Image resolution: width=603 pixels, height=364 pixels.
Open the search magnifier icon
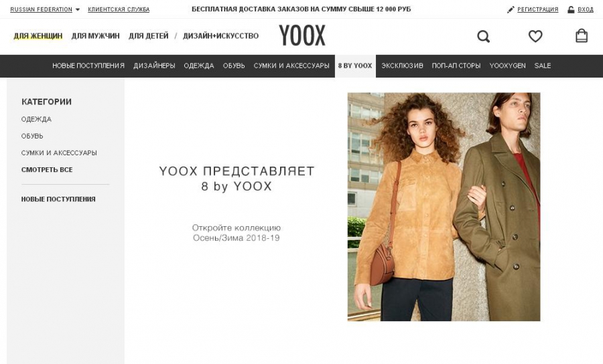[483, 37]
